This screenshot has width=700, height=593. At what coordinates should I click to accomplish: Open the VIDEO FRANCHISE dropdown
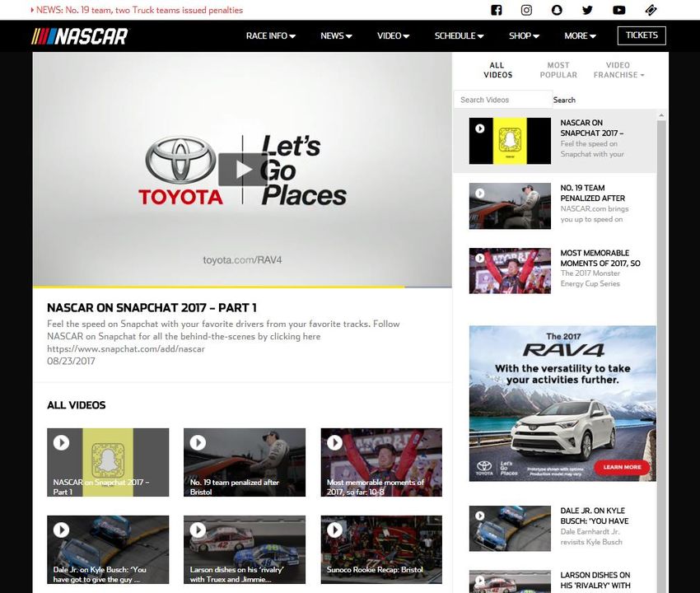pos(618,70)
